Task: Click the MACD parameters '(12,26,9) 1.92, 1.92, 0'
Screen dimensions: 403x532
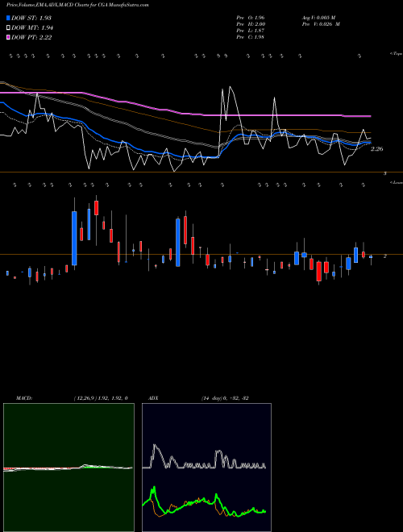Action: [101, 398]
